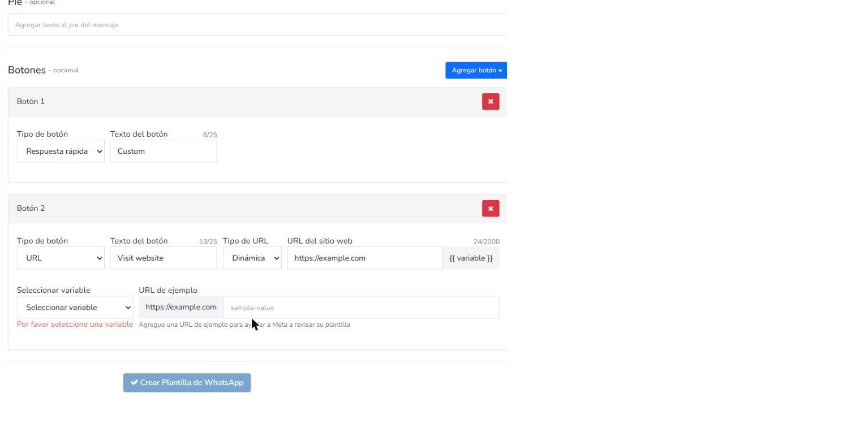Image resolution: width=868 pixels, height=424 pixels.
Task: Click the Botones section heading
Action: (x=27, y=70)
